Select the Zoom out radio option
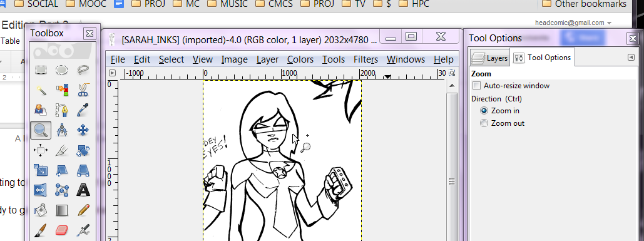This screenshot has height=241, width=644. point(484,123)
